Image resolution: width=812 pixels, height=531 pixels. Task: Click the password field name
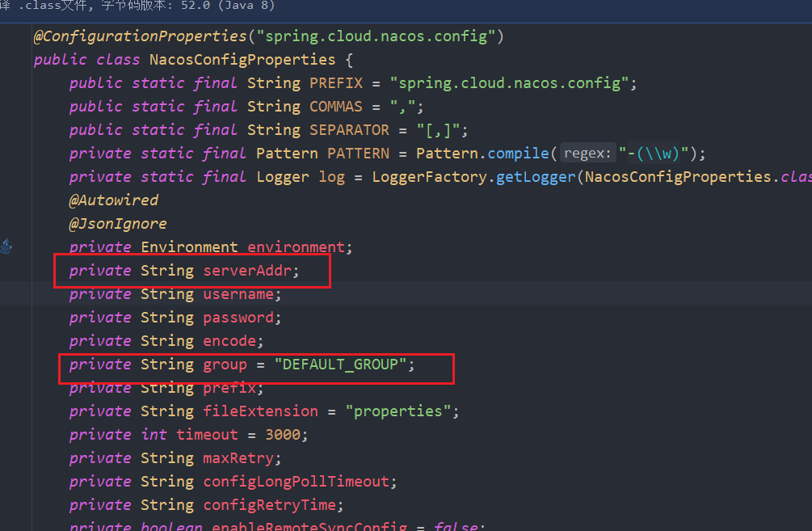(238, 318)
